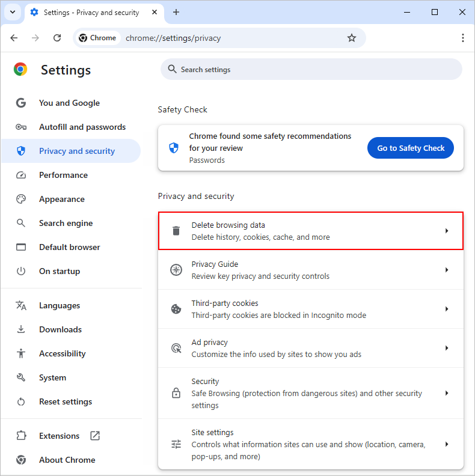Open Third-party cookies settings
475x476 pixels.
pos(311,309)
